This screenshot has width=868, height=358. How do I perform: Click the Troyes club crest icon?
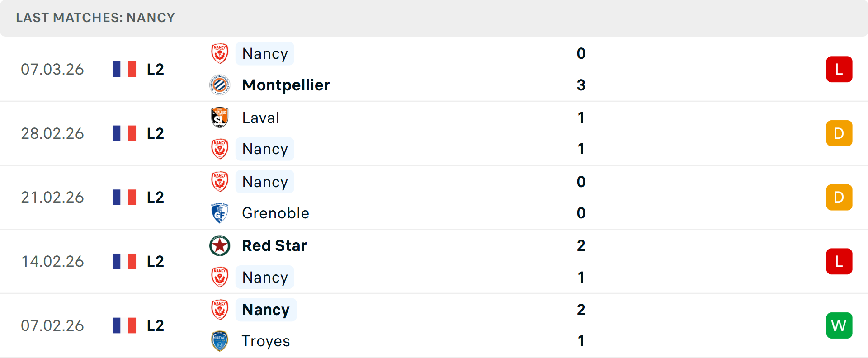[220, 341]
